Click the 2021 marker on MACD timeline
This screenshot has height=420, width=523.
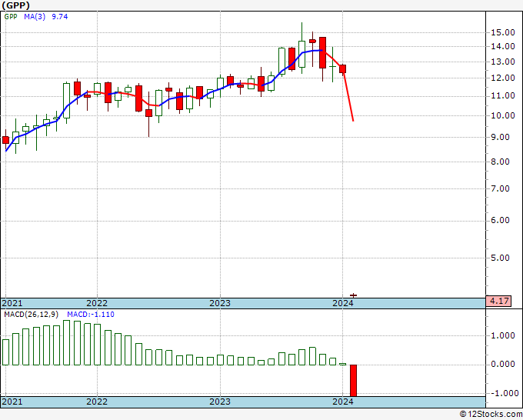point(12,402)
